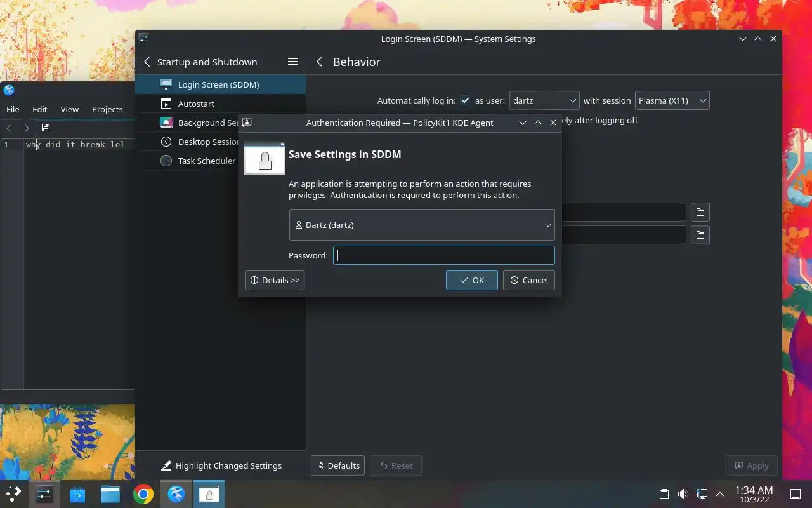Click the save icon in the editor toolbar
This screenshot has height=508, width=812.
tap(46, 128)
